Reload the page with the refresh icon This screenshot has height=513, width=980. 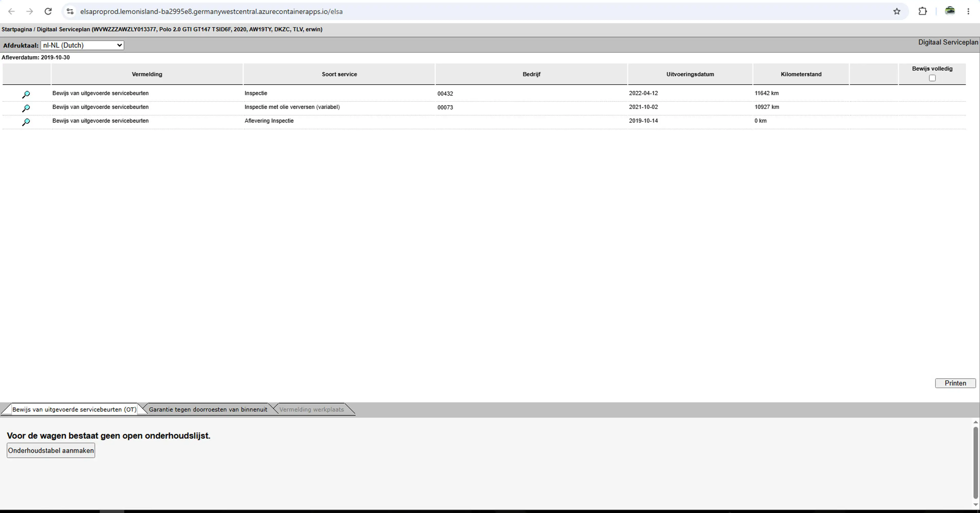(48, 11)
